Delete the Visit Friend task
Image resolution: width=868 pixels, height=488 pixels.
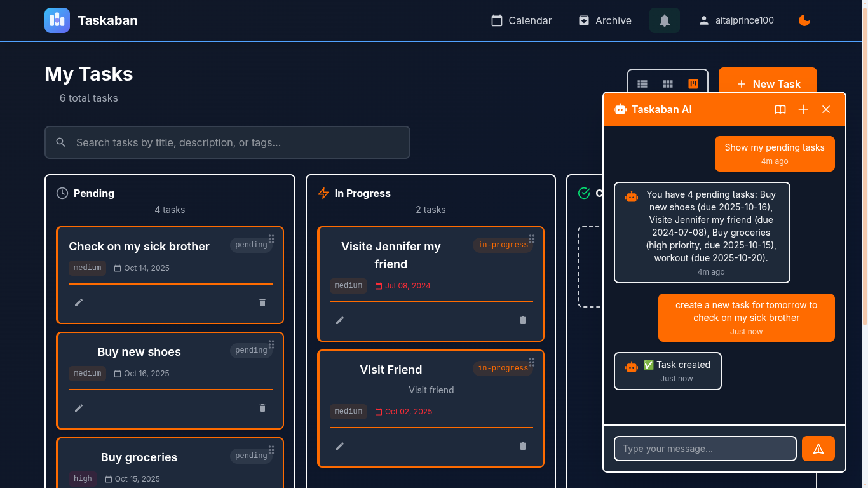pyautogui.click(x=523, y=446)
